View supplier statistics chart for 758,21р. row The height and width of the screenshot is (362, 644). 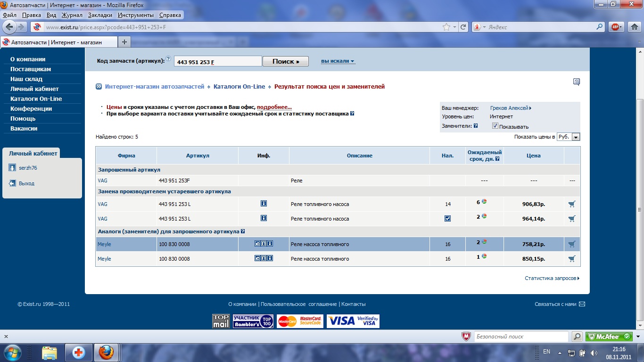(x=484, y=242)
